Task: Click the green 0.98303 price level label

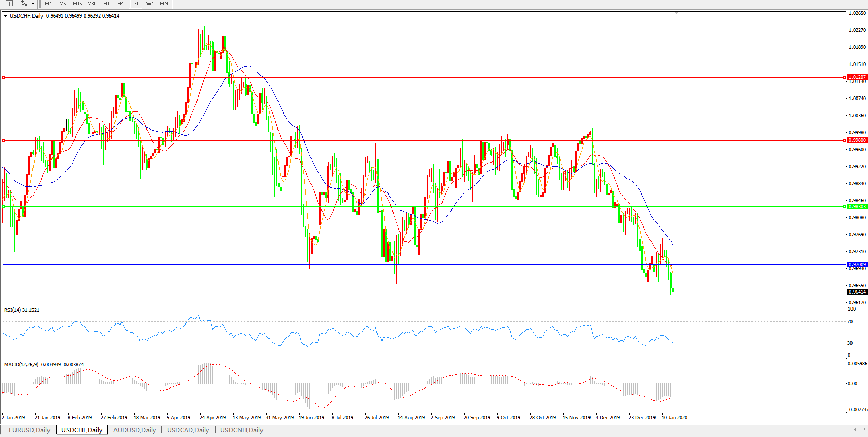Action: tap(857, 207)
